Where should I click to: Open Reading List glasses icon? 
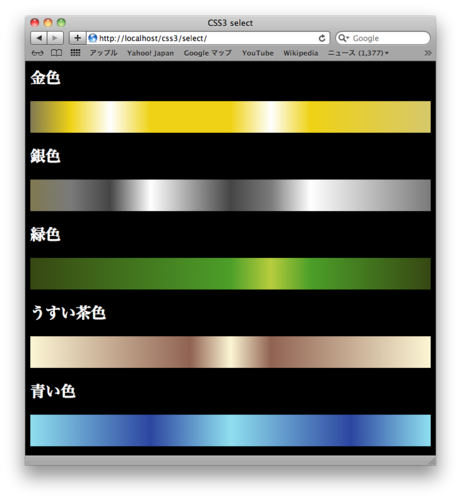(x=37, y=53)
